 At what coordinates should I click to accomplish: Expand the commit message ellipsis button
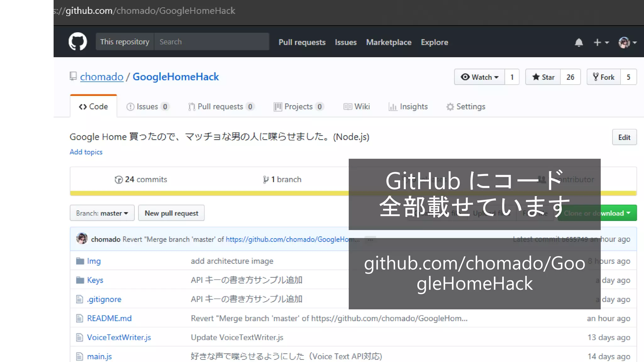370,239
